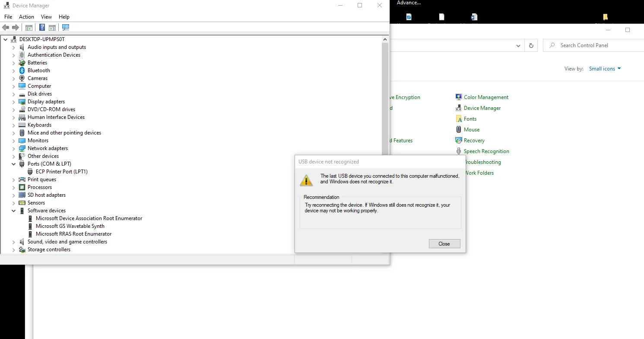Expand the Processors category
The width and height of the screenshot is (644, 339).
point(14,187)
